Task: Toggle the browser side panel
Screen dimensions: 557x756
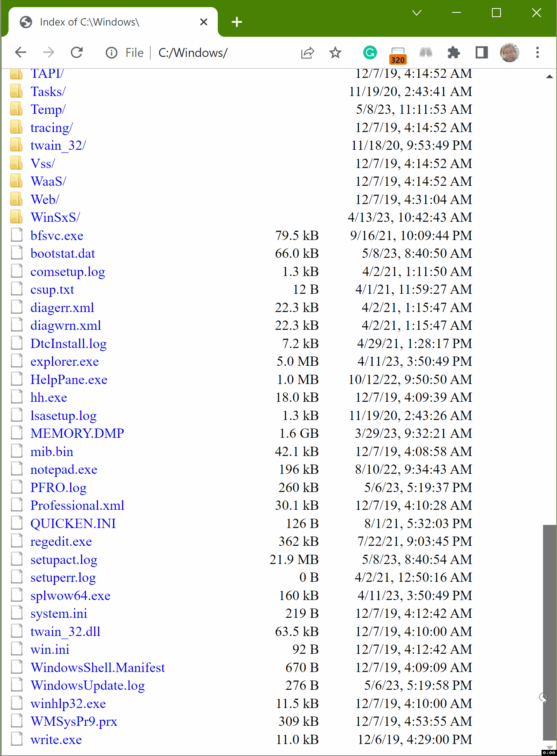Action: tap(481, 52)
